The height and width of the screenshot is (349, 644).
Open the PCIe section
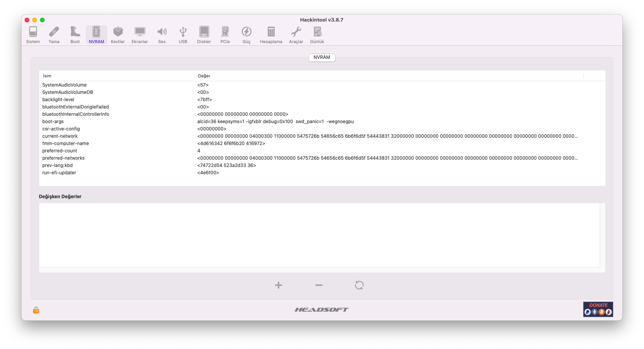click(225, 35)
